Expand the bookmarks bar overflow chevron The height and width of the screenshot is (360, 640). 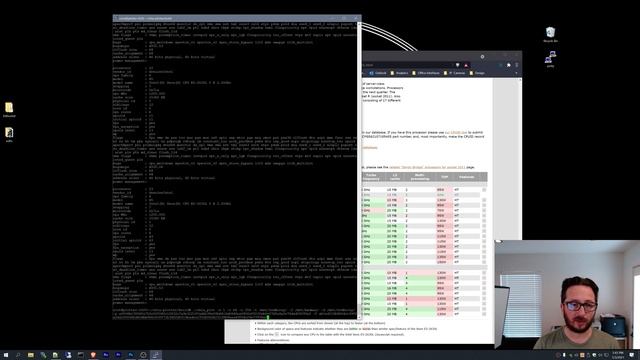pyautogui.click(x=516, y=73)
